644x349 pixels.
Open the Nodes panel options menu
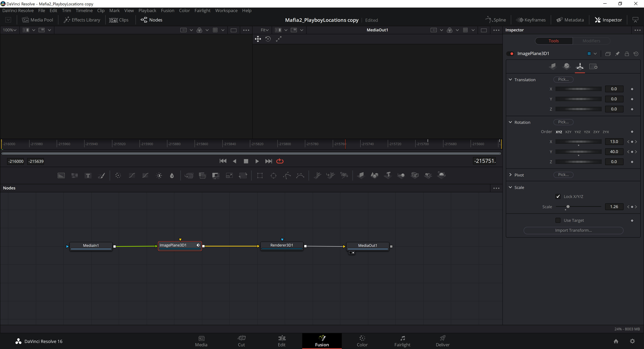[x=496, y=188]
